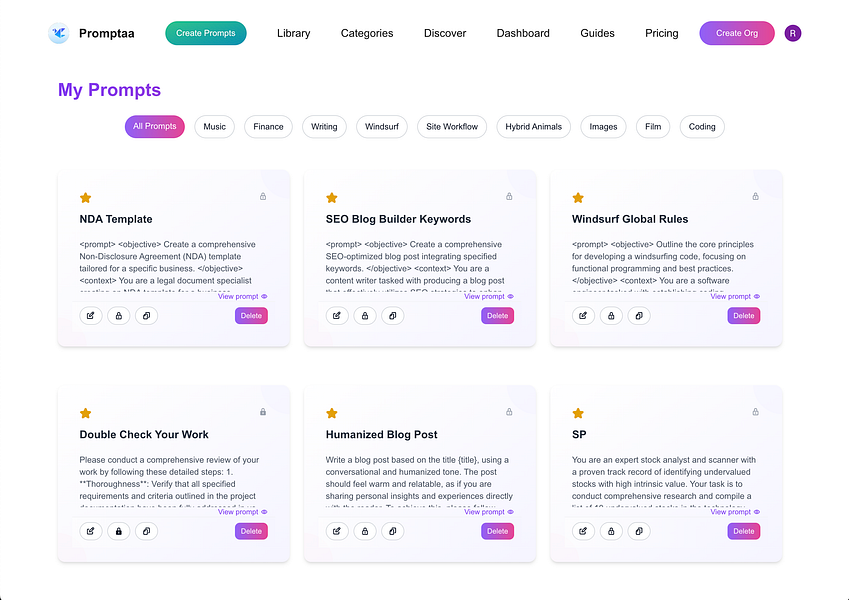Screen dimensions: 849x600
Task: Toggle lock button on SEO Blog Builder card
Action: tap(364, 316)
